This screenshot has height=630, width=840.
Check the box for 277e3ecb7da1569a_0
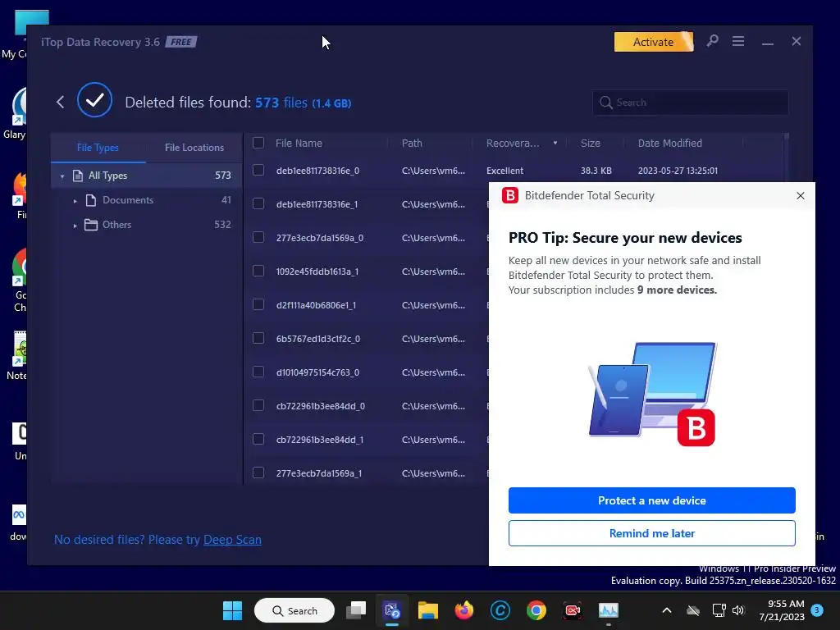coord(258,237)
